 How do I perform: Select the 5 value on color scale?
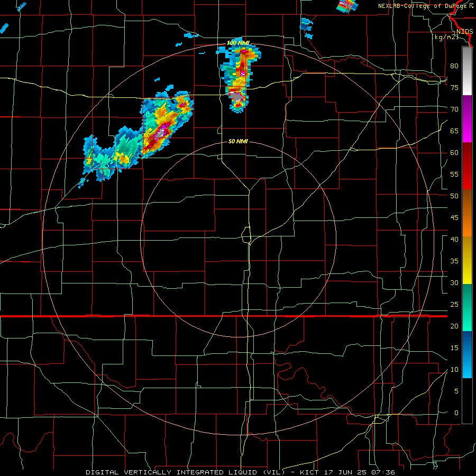(x=456, y=391)
